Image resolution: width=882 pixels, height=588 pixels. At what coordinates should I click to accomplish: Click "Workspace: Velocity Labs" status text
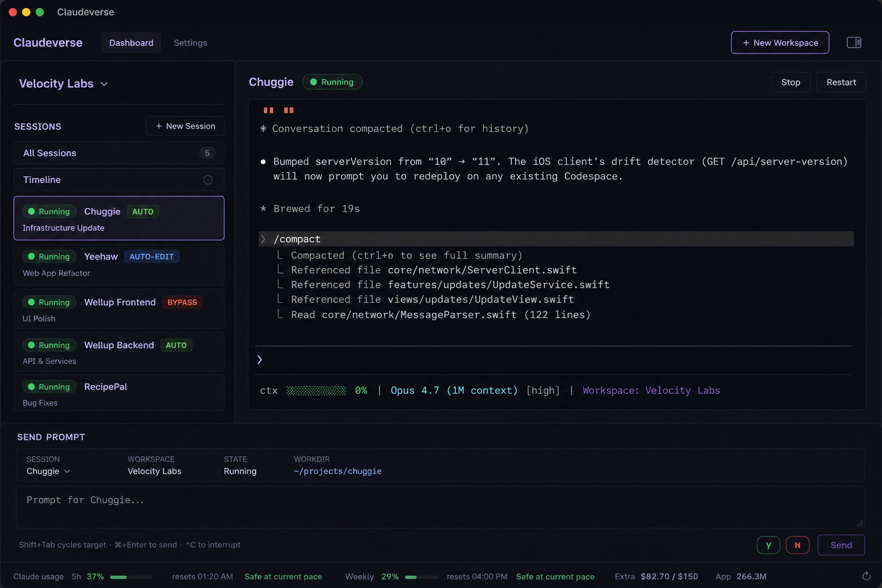(x=651, y=390)
